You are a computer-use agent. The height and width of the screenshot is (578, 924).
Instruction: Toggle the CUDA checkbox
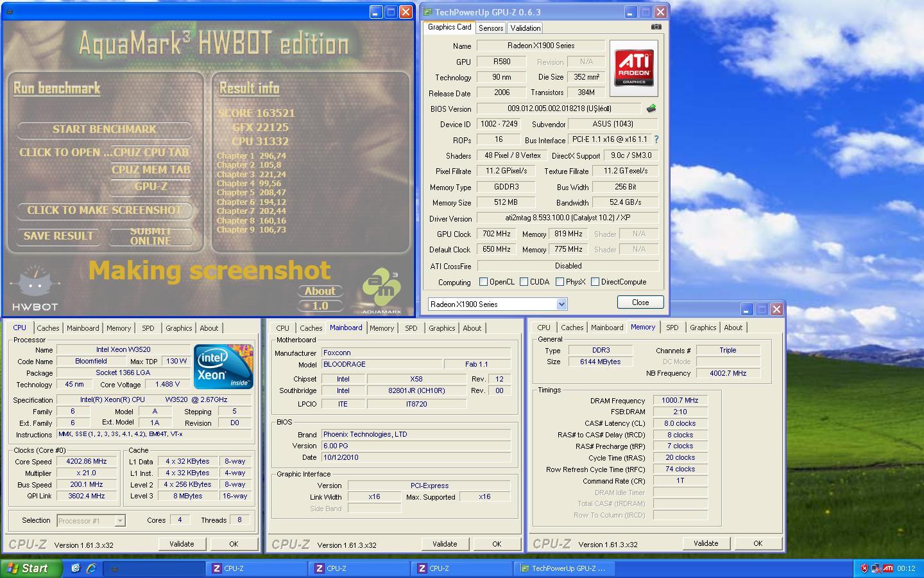(x=524, y=282)
